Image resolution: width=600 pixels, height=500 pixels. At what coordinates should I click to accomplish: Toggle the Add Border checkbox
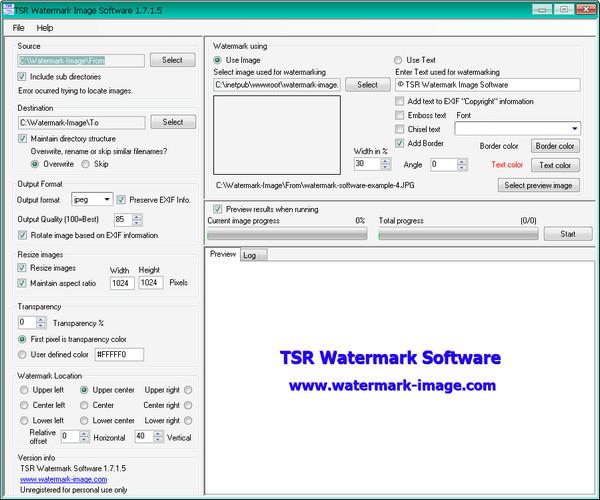coord(399,143)
